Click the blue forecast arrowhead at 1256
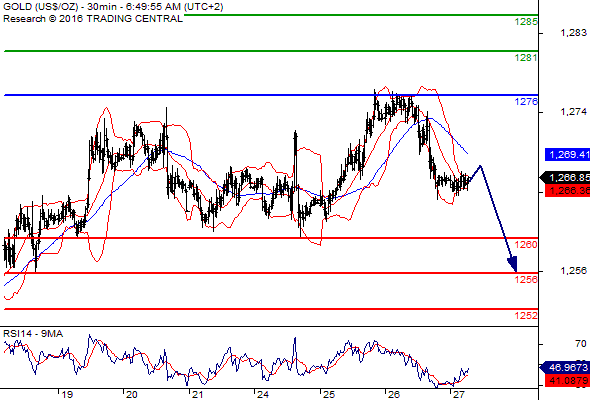590x400 pixels. point(513,264)
